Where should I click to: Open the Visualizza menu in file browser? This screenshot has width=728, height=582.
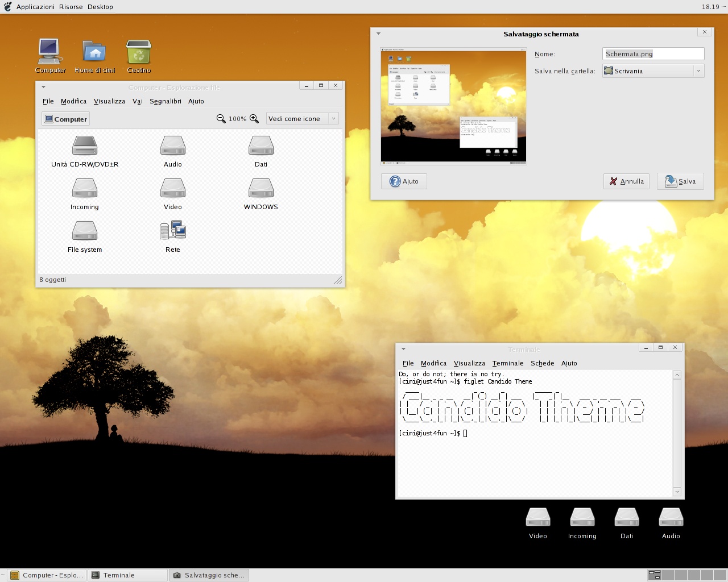click(109, 101)
